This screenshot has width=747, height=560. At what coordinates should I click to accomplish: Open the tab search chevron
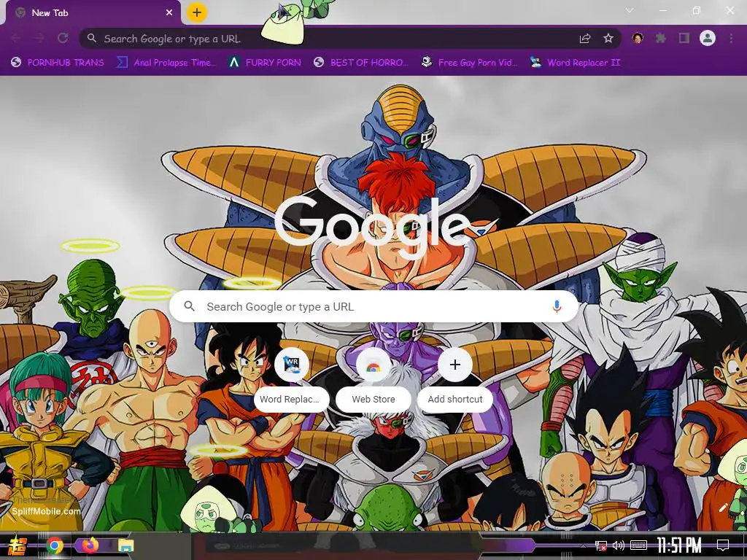click(630, 10)
